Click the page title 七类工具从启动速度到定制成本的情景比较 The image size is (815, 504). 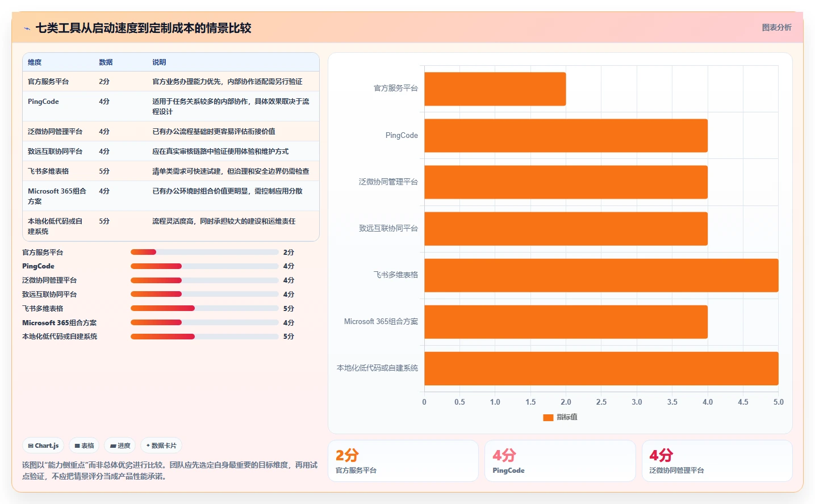tap(144, 28)
